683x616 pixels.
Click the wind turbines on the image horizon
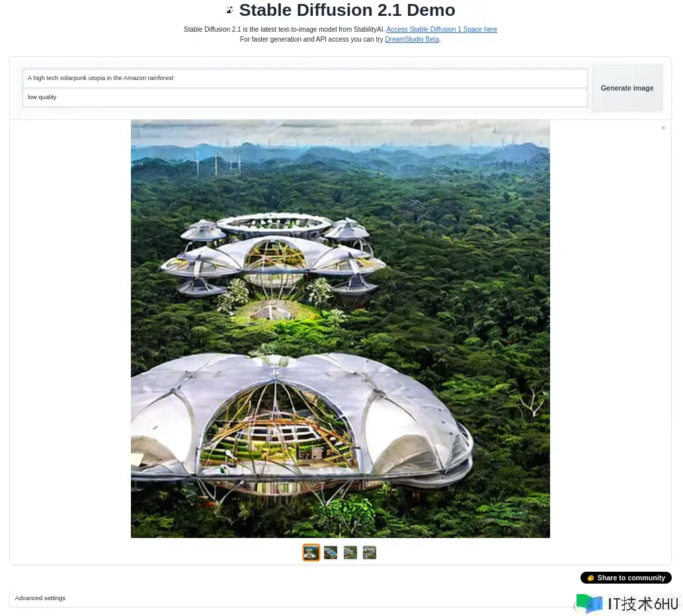pyautogui.click(x=218, y=161)
